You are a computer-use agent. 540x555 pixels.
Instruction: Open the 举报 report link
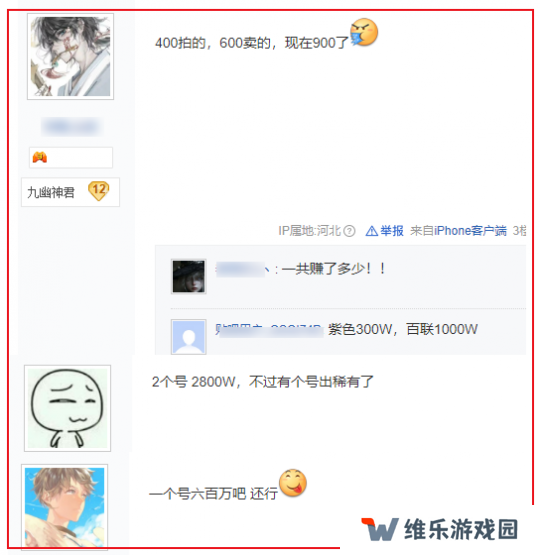[x=392, y=231]
